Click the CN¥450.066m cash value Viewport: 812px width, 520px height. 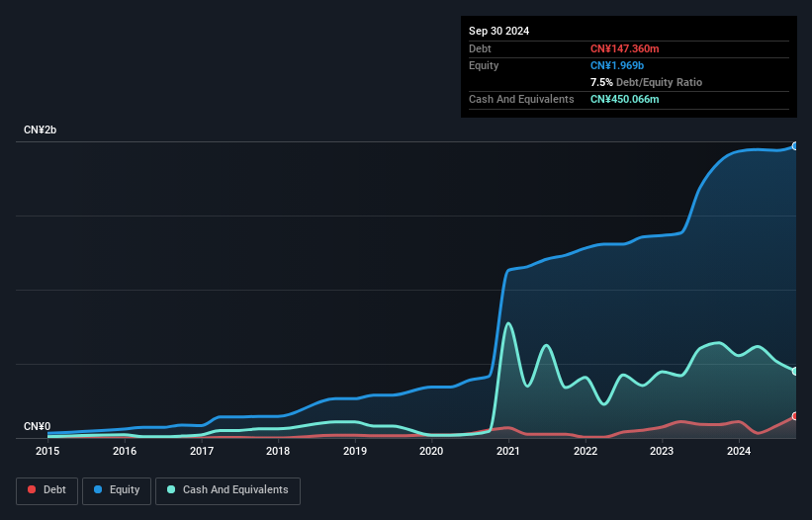(624, 99)
